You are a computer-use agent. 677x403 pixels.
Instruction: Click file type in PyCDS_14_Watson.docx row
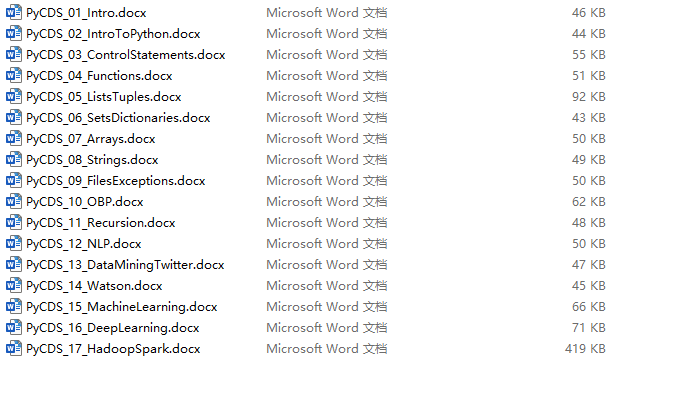326,286
